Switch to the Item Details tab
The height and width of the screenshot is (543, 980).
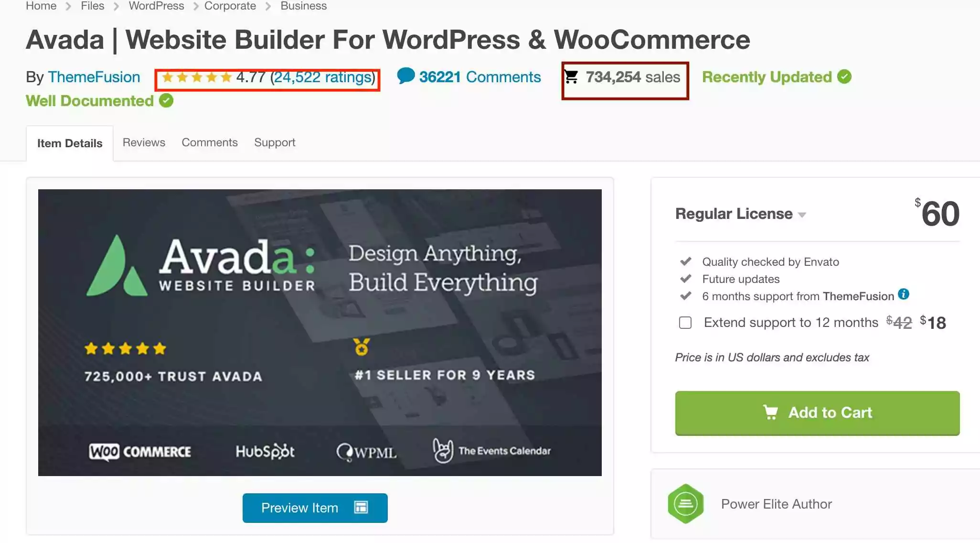coord(70,143)
